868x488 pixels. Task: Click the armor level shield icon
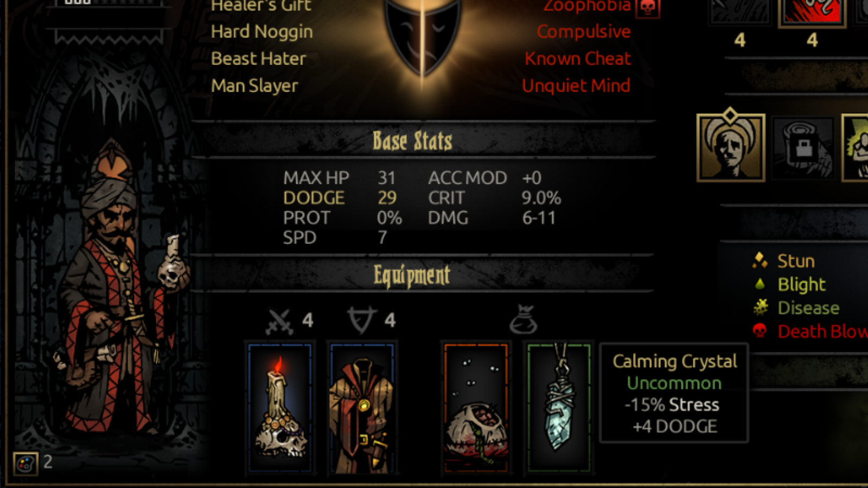362,320
